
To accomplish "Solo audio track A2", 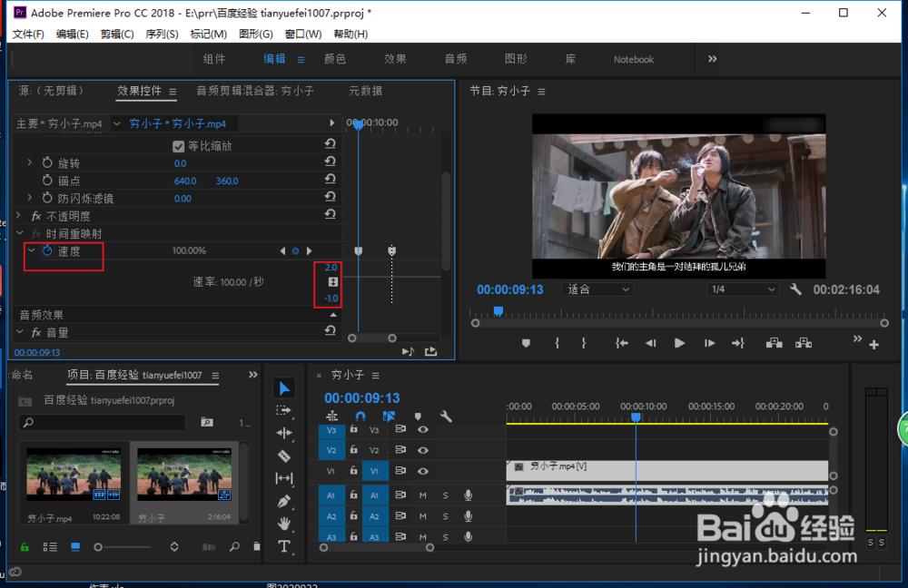I will click(x=445, y=516).
